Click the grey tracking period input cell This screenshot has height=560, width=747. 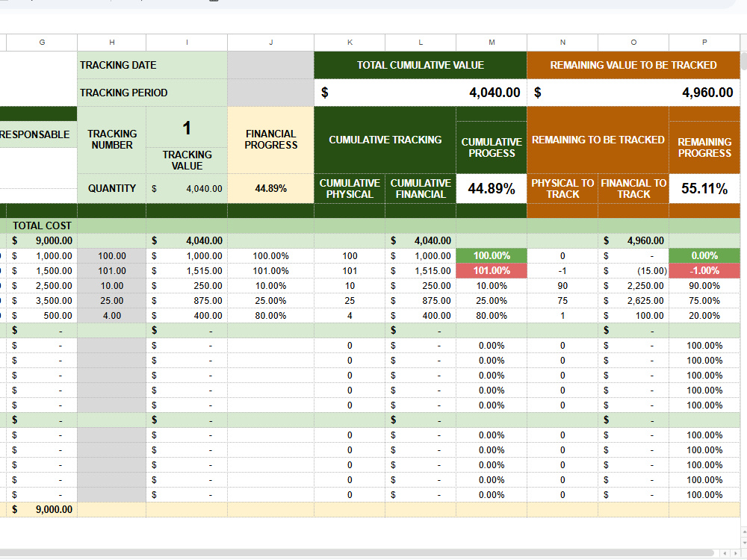tap(270, 93)
